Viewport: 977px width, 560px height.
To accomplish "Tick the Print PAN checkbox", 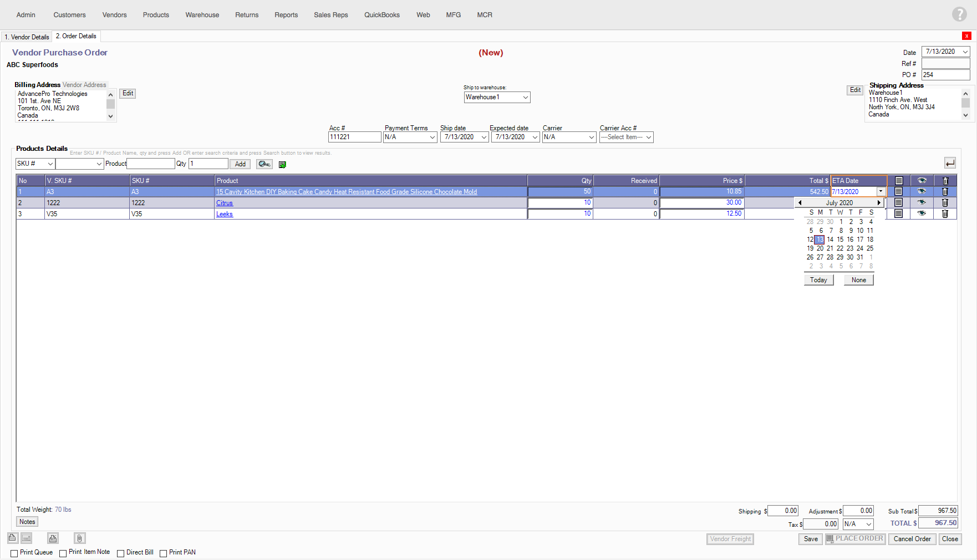I will pos(163,553).
